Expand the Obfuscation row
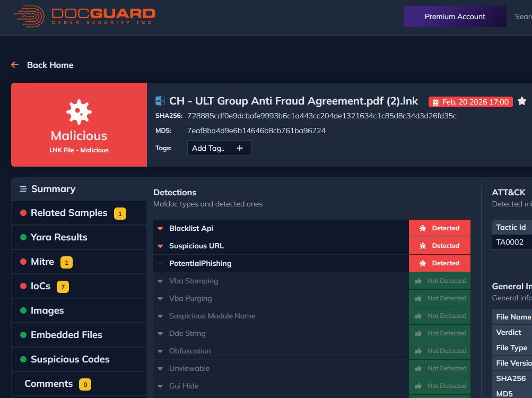This screenshot has height=398, width=532. tap(160, 351)
